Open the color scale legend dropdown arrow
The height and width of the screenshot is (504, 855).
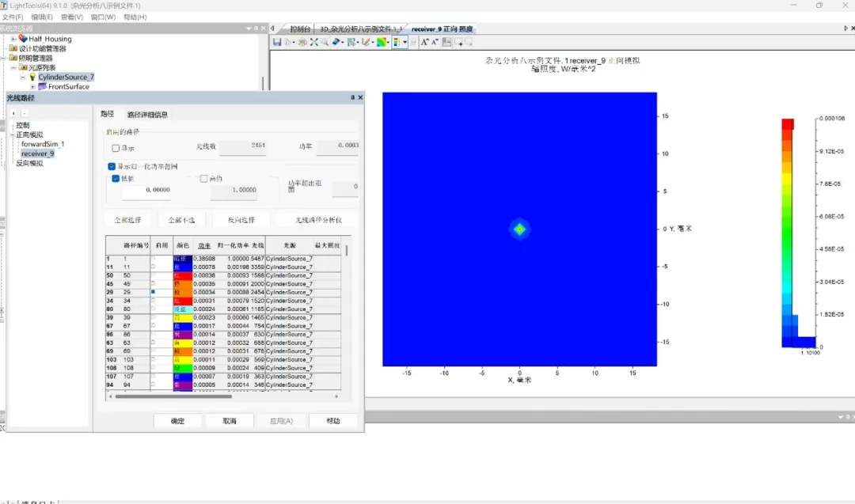point(405,42)
